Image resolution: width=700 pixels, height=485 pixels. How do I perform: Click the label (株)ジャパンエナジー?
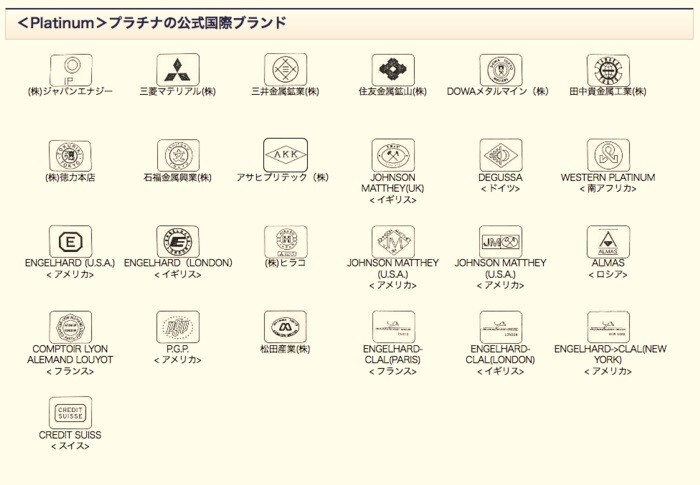click(70, 92)
